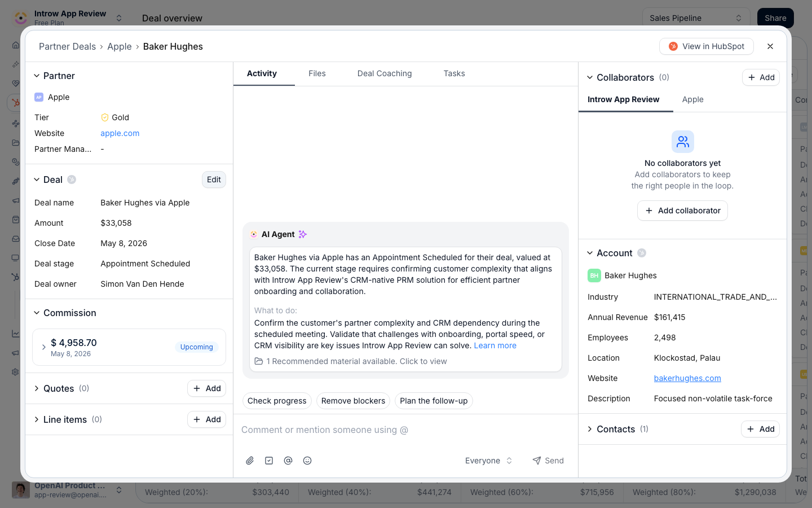Click the Introw workspace logo at top left

(21, 18)
